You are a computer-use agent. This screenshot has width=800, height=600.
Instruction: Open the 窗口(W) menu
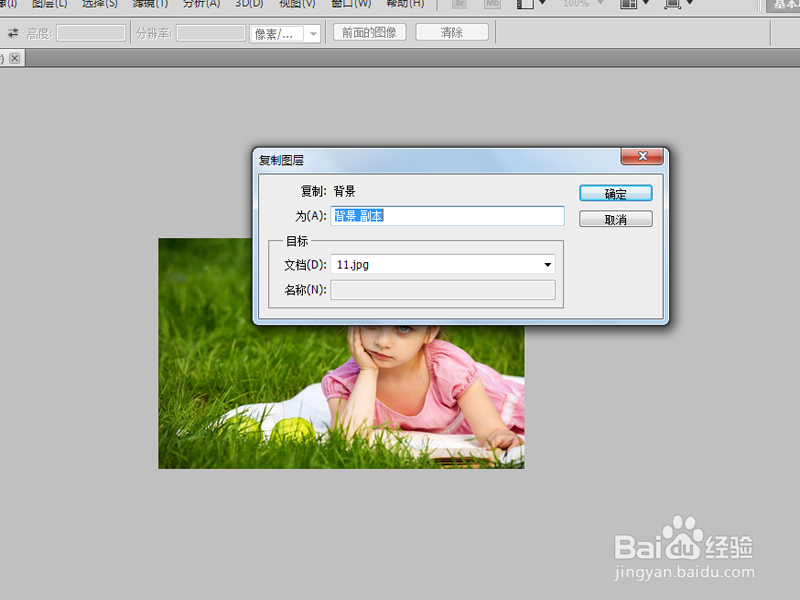coord(351,4)
